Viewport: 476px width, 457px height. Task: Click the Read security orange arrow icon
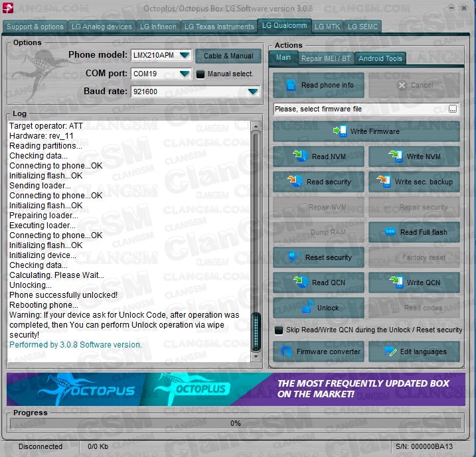(295, 181)
